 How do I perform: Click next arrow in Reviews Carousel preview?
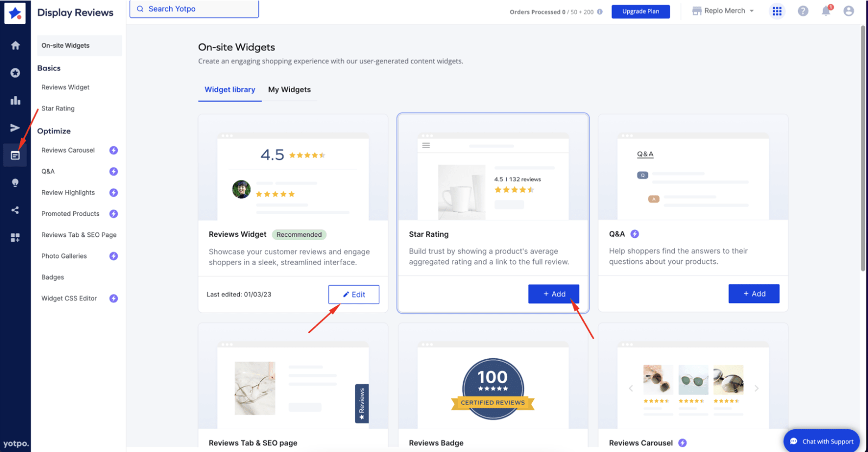click(x=756, y=388)
